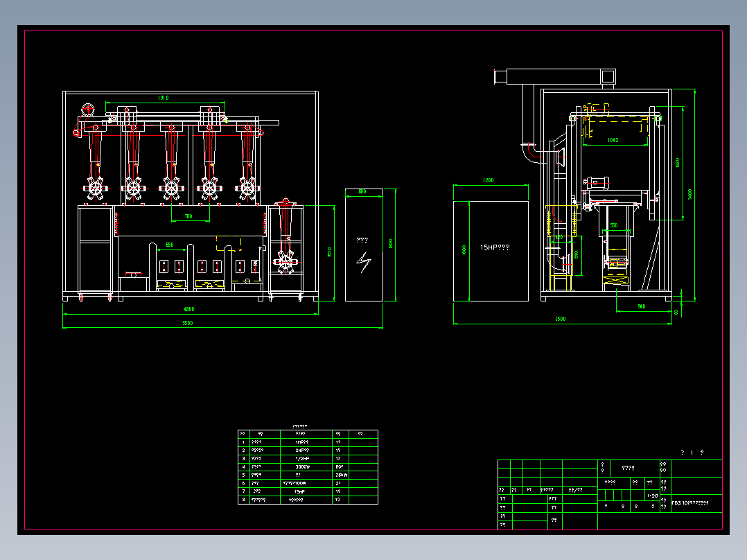Click the "5500" overall width dimension
The height and width of the screenshot is (560, 747).
pos(188,323)
